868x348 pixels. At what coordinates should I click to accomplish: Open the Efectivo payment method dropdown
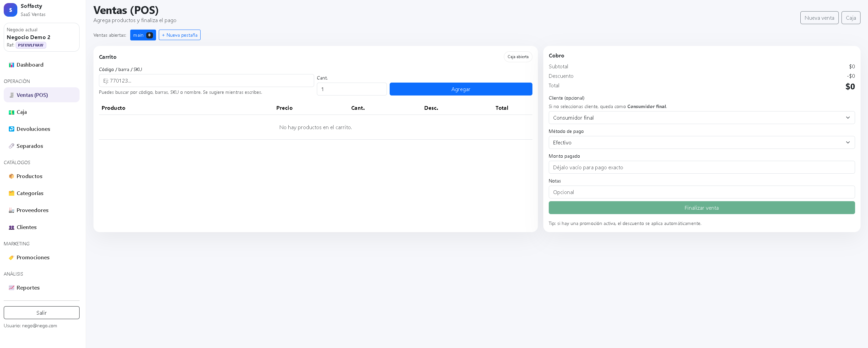point(701,142)
